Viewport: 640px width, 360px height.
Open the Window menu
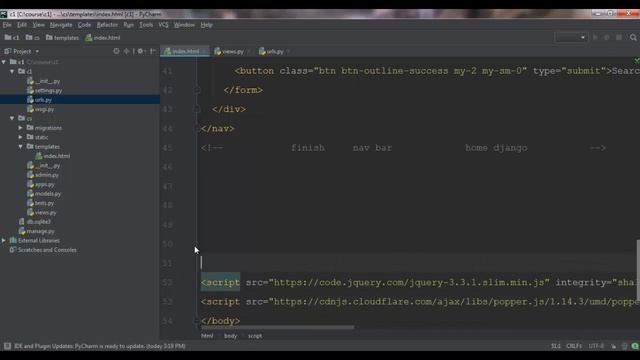pyautogui.click(x=184, y=25)
